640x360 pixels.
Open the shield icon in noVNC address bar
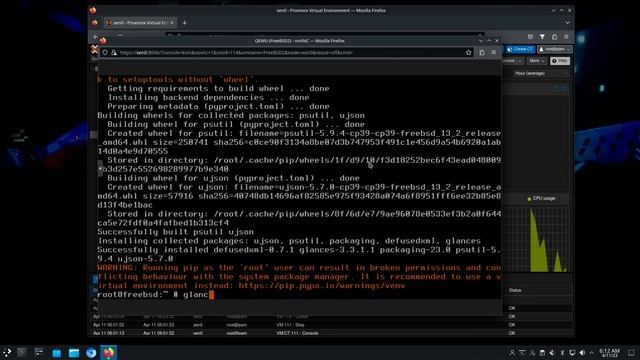(105, 52)
